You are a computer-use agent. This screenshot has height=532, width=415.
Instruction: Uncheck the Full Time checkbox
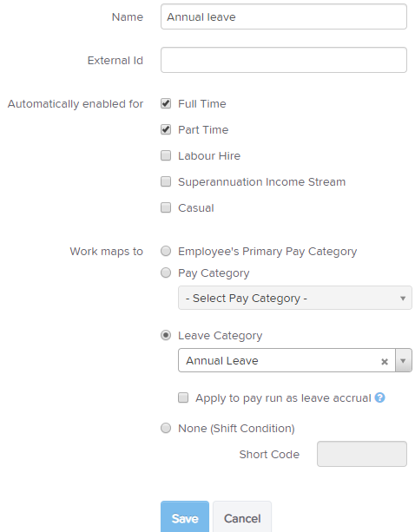click(166, 103)
